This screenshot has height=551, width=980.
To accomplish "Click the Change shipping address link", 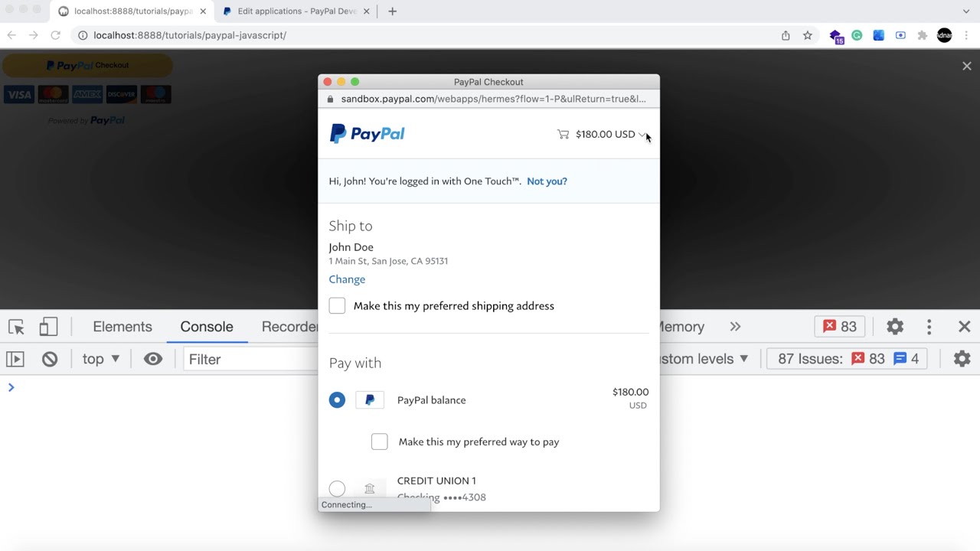I will click(x=347, y=279).
